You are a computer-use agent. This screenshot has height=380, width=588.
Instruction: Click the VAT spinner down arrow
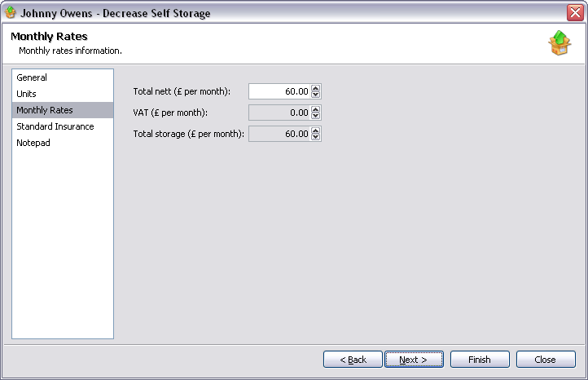(316, 117)
